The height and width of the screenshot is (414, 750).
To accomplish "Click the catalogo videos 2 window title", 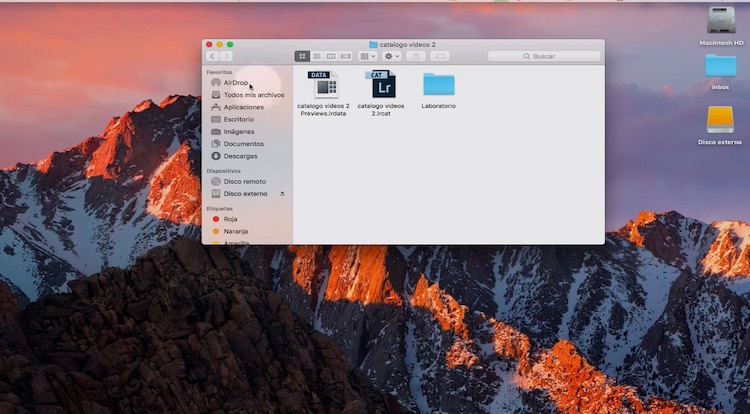I will click(407, 44).
